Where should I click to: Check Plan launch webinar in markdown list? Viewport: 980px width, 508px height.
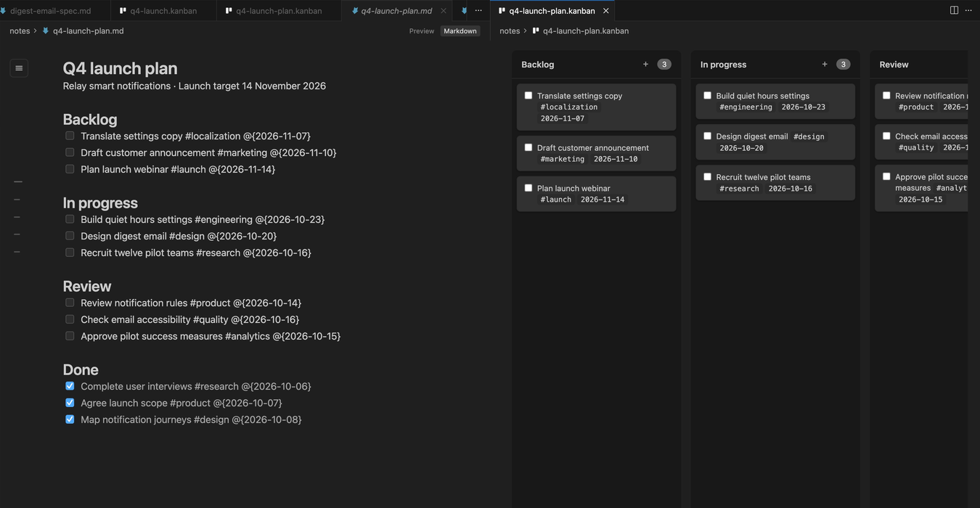click(x=70, y=169)
